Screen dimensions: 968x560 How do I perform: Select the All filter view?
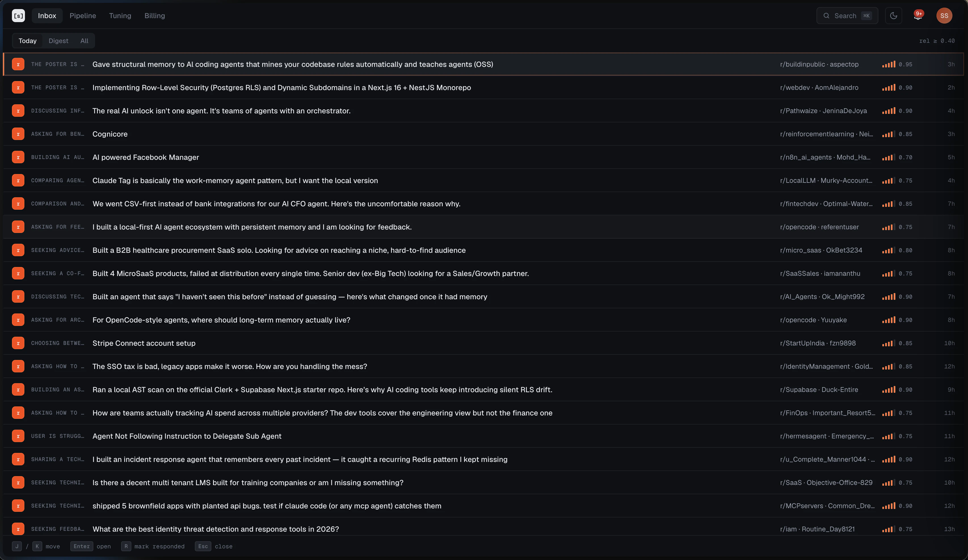click(84, 41)
